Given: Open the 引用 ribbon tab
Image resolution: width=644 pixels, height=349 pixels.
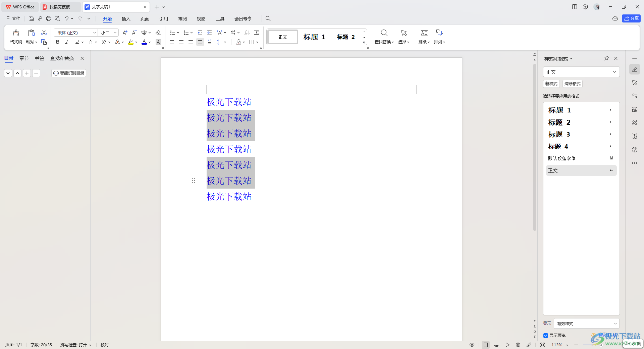Looking at the screenshot, I should pos(164,18).
